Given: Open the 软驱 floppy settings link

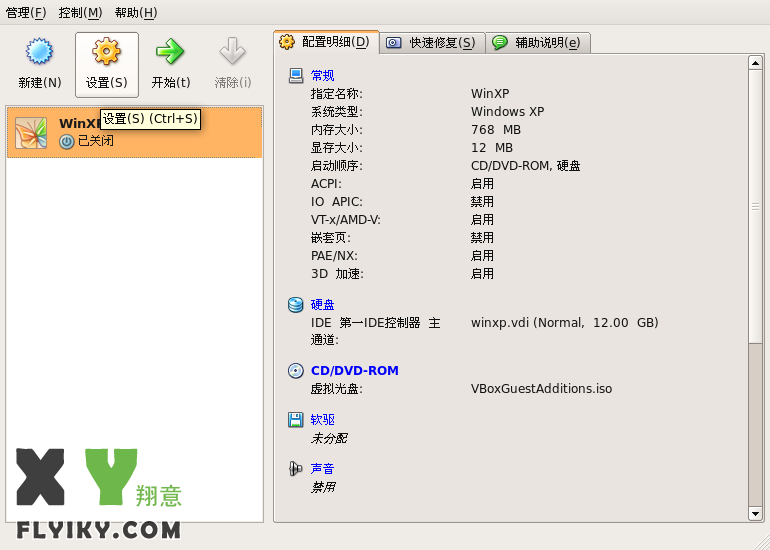Looking at the screenshot, I should coord(323,419).
